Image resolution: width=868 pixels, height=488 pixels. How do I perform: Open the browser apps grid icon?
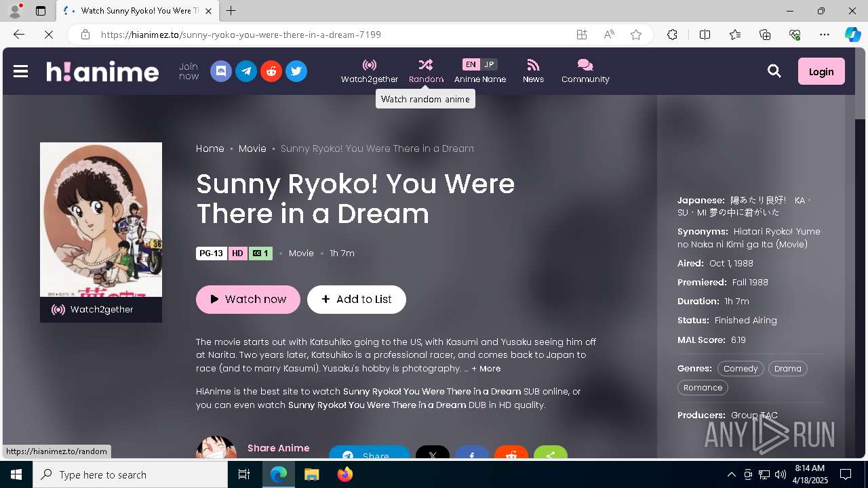point(582,35)
